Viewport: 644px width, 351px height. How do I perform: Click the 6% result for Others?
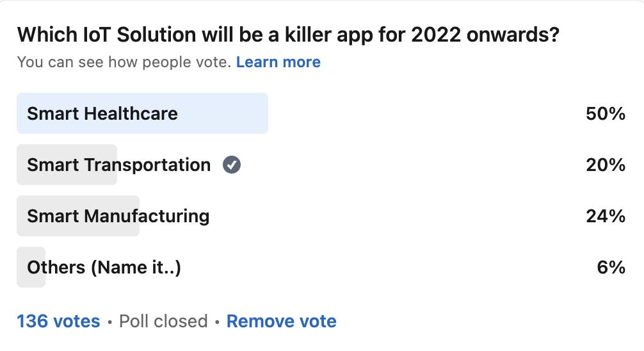coord(611,267)
